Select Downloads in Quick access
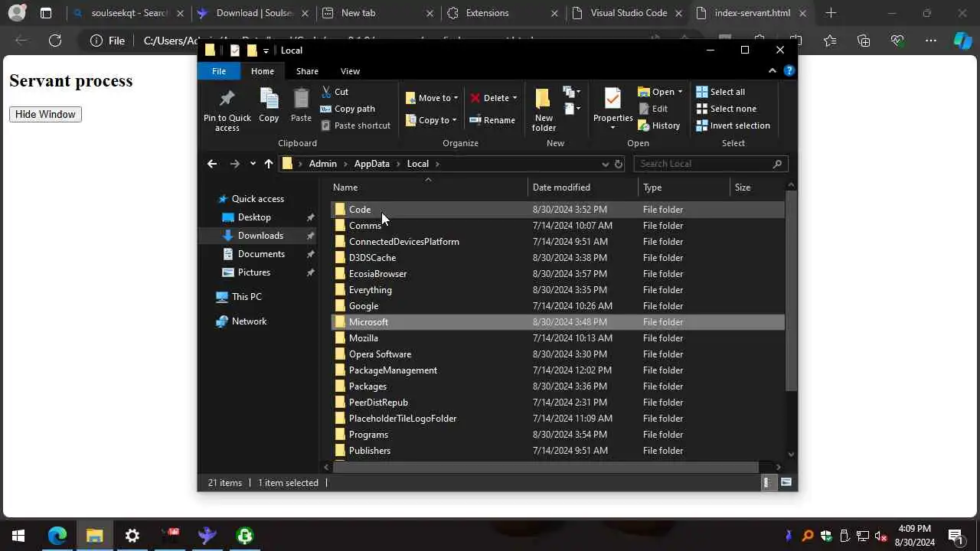The height and width of the screenshot is (551, 980). 260,236
